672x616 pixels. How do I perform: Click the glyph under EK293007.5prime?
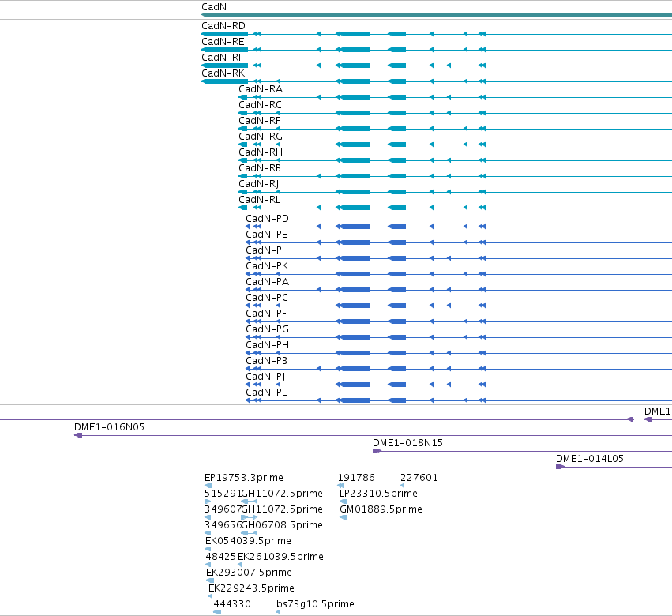coord(210,580)
